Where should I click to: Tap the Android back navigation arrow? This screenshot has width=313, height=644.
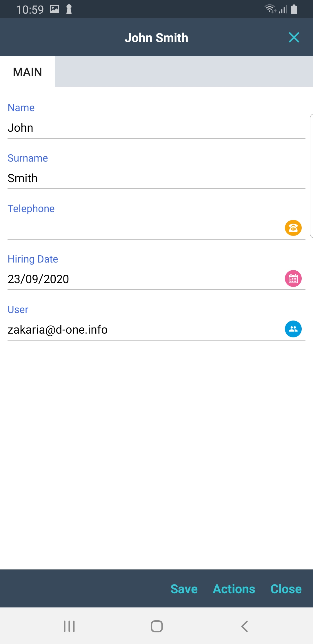(x=245, y=626)
